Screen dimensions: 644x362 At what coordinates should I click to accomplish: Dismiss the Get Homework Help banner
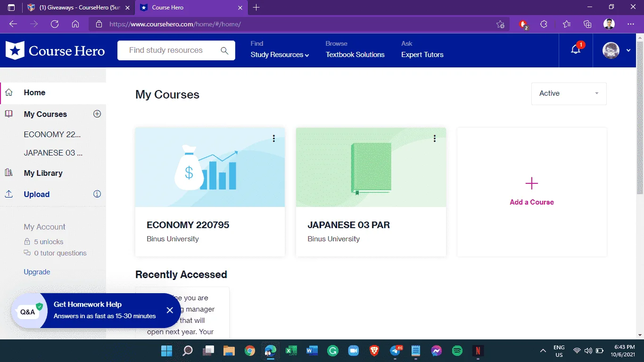coord(170,310)
